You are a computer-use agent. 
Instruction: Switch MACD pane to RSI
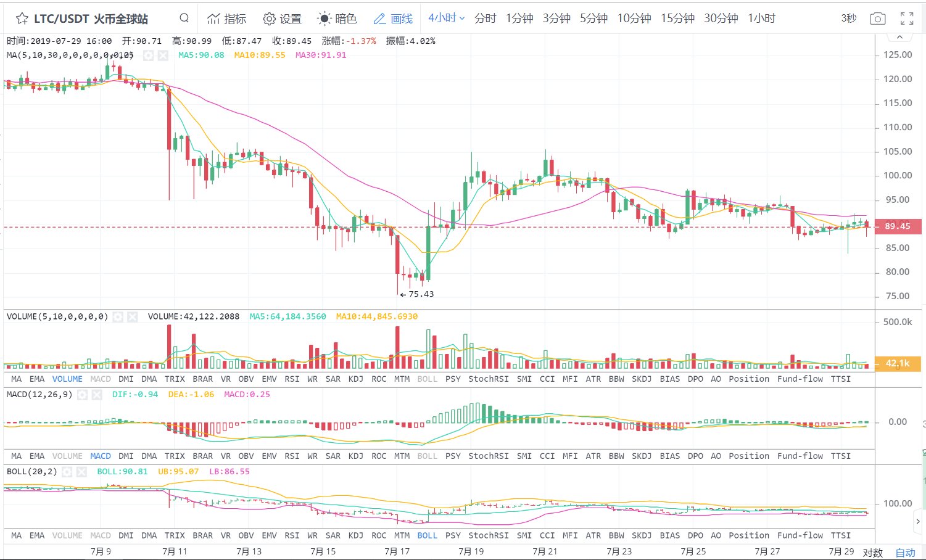coord(292,456)
